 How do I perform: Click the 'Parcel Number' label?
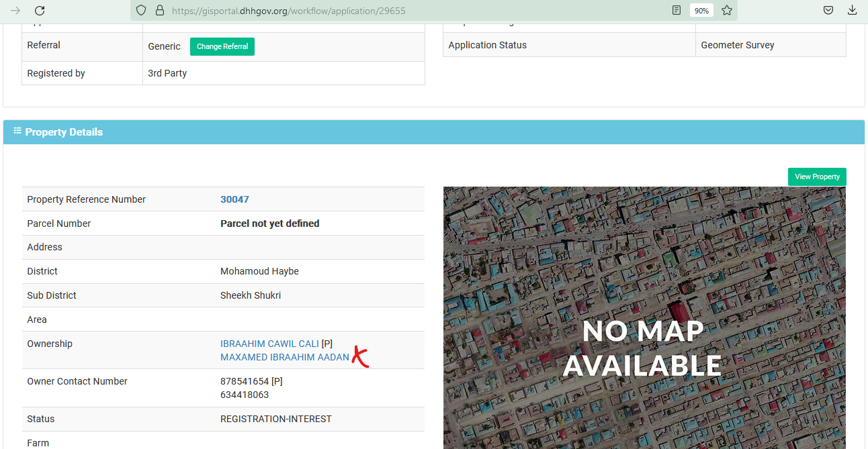59,223
